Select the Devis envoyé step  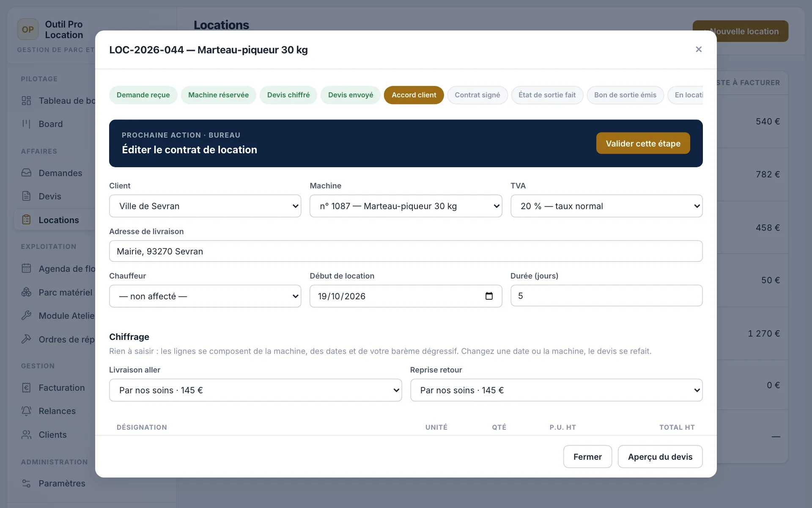pos(351,95)
